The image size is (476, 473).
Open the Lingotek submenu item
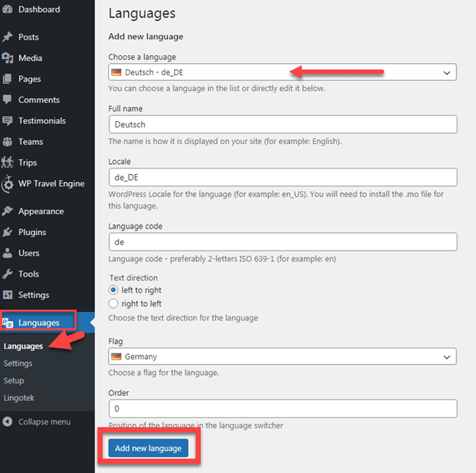tap(19, 397)
